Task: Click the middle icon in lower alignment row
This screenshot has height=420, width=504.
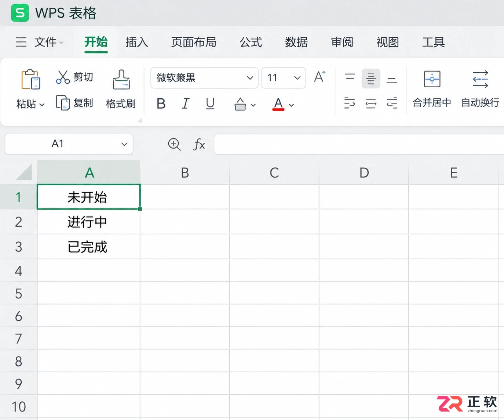Action: (x=371, y=103)
